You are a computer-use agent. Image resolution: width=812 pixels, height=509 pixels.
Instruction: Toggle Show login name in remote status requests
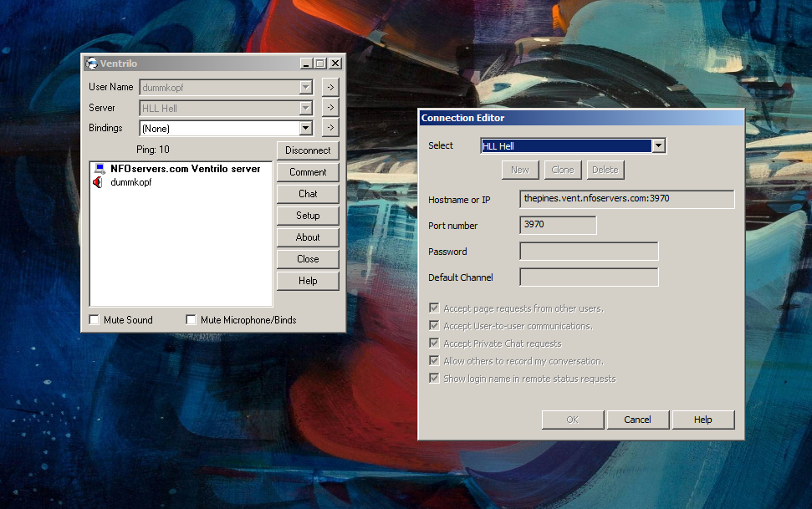coord(434,379)
